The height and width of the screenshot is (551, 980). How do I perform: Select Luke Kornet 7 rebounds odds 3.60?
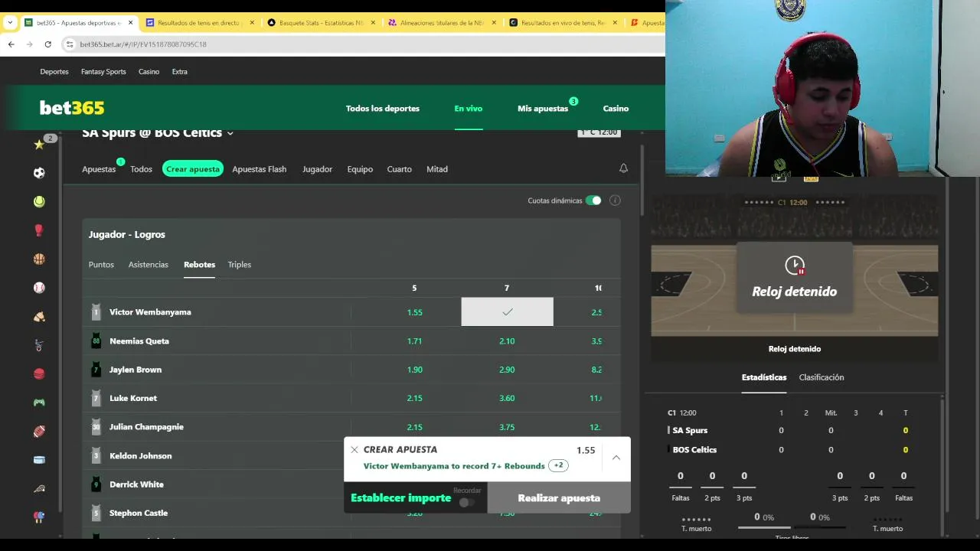[x=507, y=398]
